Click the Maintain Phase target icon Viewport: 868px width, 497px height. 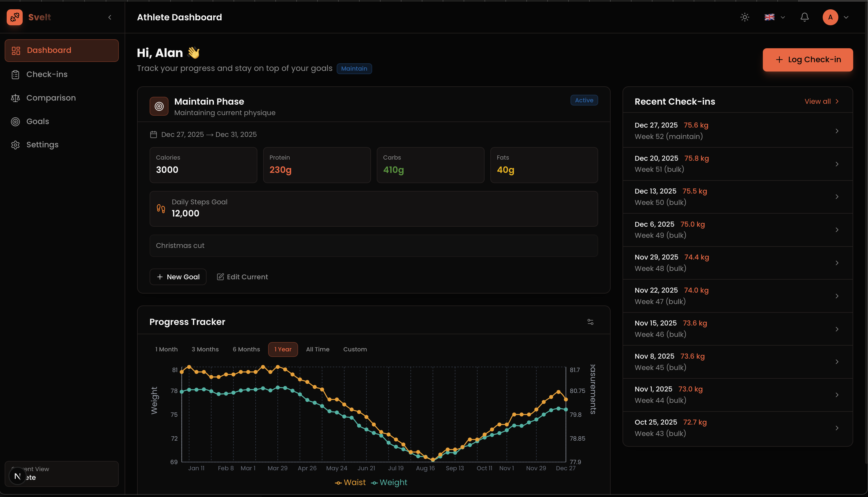pos(159,106)
